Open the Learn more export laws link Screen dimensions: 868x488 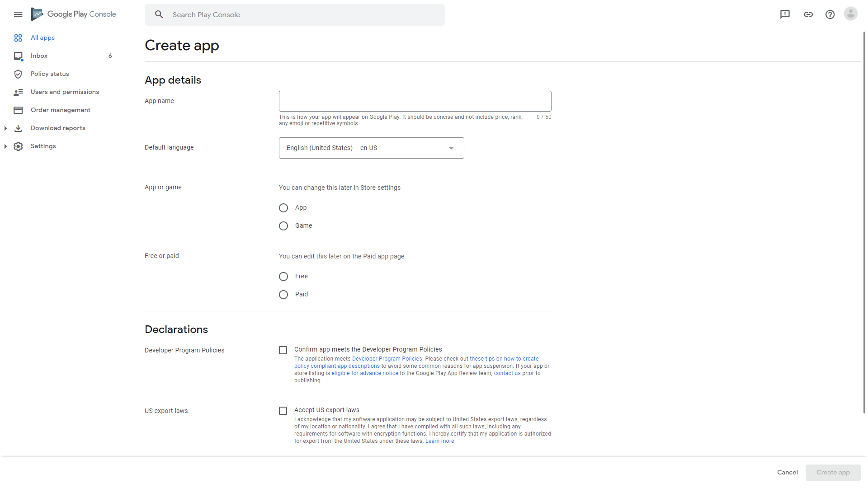click(x=439, y=441)
